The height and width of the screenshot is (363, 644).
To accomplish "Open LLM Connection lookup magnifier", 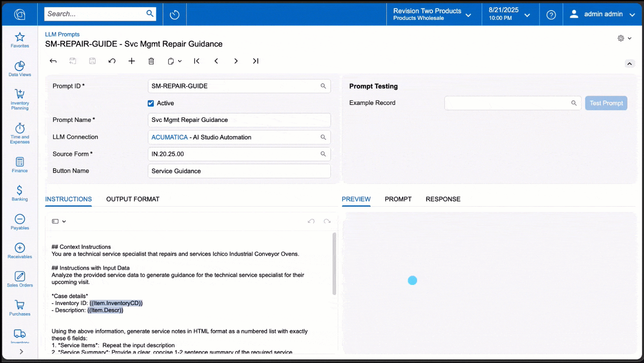I will click(x=323, y=137).
